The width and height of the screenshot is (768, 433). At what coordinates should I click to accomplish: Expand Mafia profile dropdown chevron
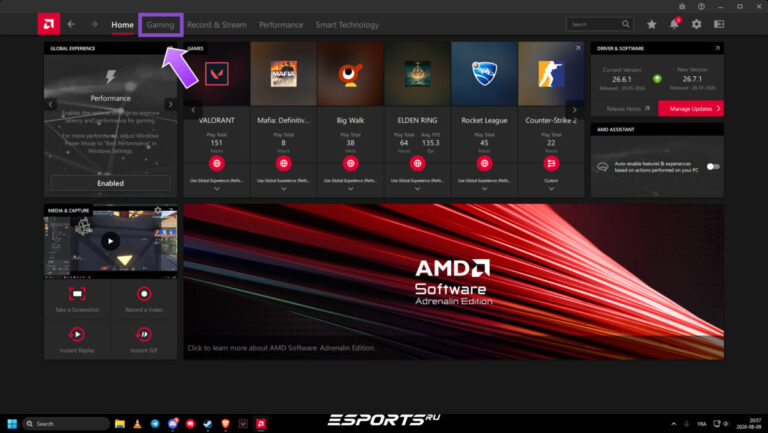tap(284, 189)
